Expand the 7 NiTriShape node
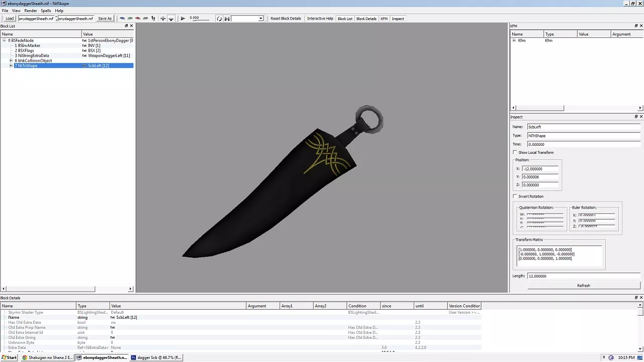 [x=11, y=65]
